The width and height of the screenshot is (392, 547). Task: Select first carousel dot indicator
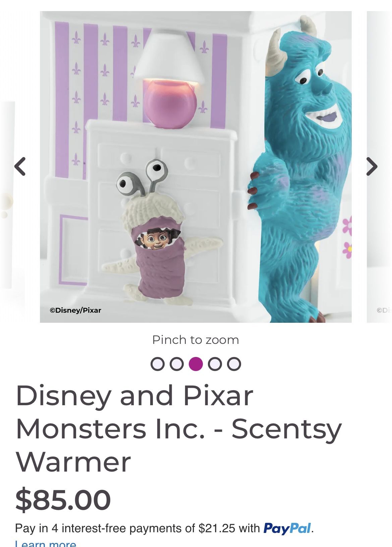pos(157,364)
